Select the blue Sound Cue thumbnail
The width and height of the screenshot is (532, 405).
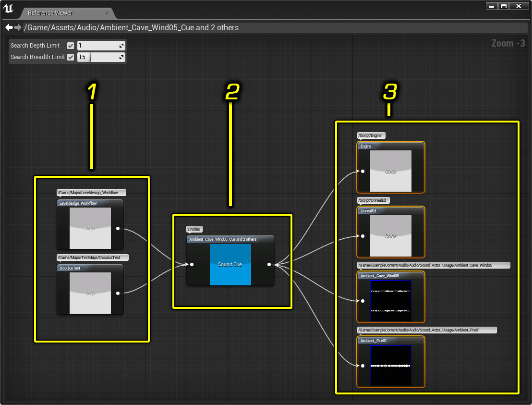click(230, 264)
